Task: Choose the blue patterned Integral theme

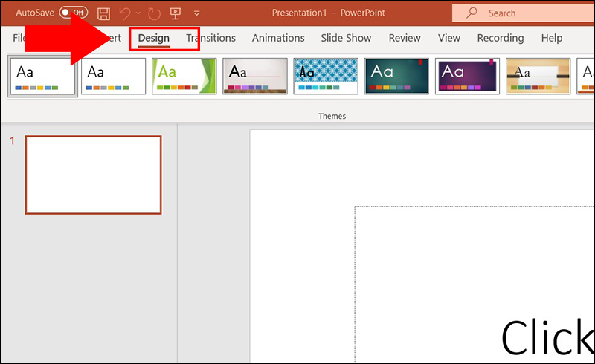Action: coord(325,76)
